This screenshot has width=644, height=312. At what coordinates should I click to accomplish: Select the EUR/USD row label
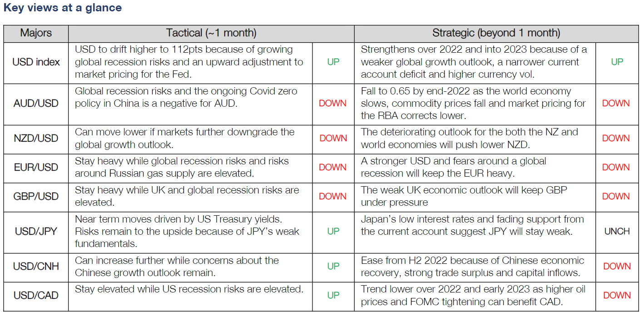(36, 167)
